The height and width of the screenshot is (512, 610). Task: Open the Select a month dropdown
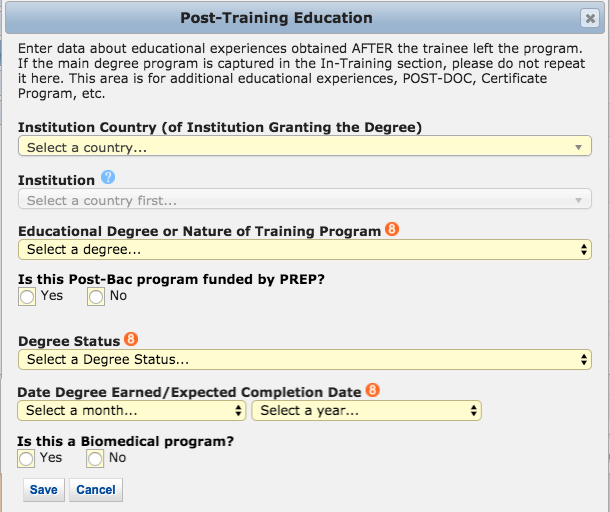tap(132, 410)
